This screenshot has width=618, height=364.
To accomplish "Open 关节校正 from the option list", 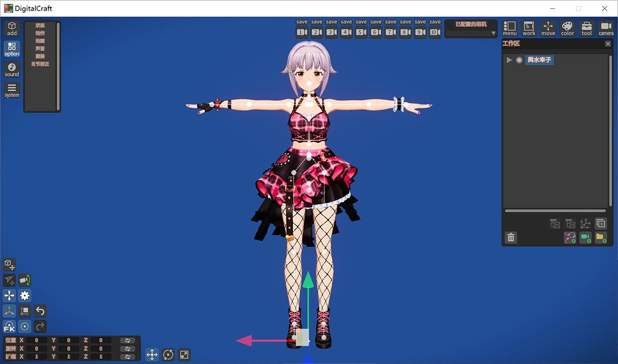I will pyautogui.click(x=40, y=64).
